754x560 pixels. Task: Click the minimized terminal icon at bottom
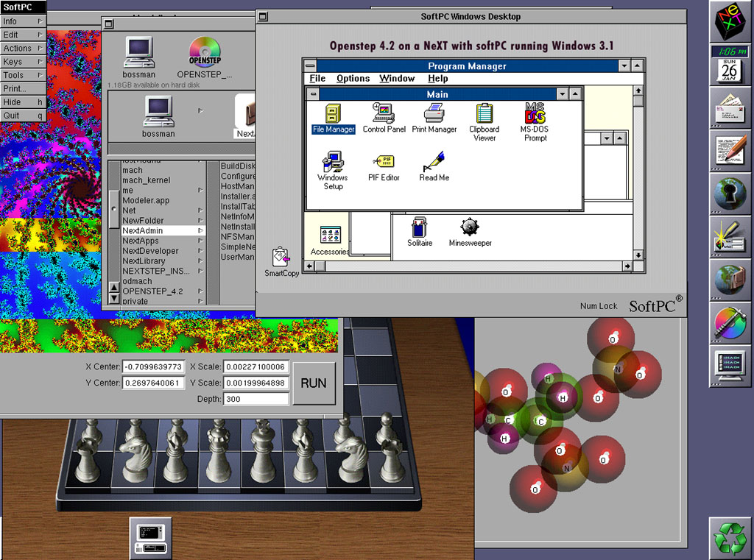click(150, 538)
